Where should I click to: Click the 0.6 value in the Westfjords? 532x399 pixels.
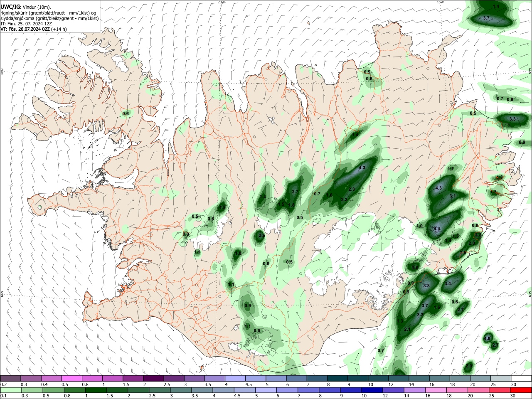tap(126, 113)
